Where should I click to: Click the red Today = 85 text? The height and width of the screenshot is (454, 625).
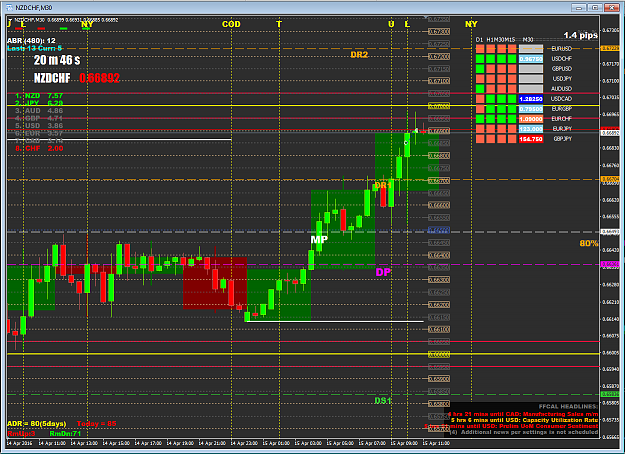pyautogui.click(x=96, y=423)
